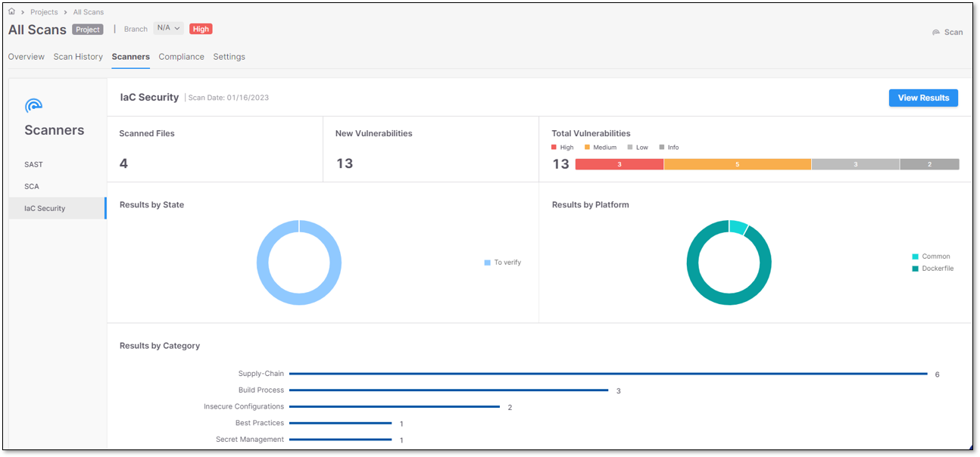
Task: Click the dark gray Info vulnerabilities segment
Action: click(x=930, y=164)
